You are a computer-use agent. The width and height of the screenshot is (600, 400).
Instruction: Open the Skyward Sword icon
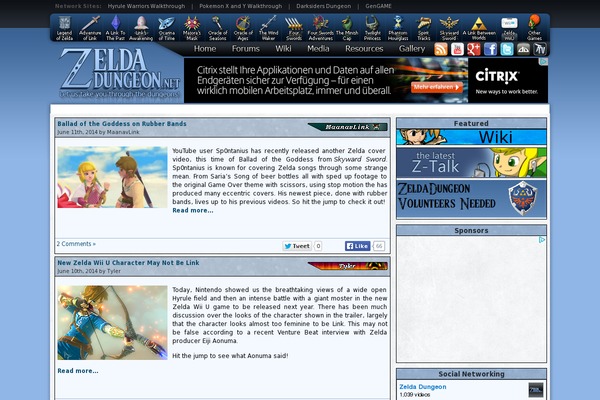[449, 28]
